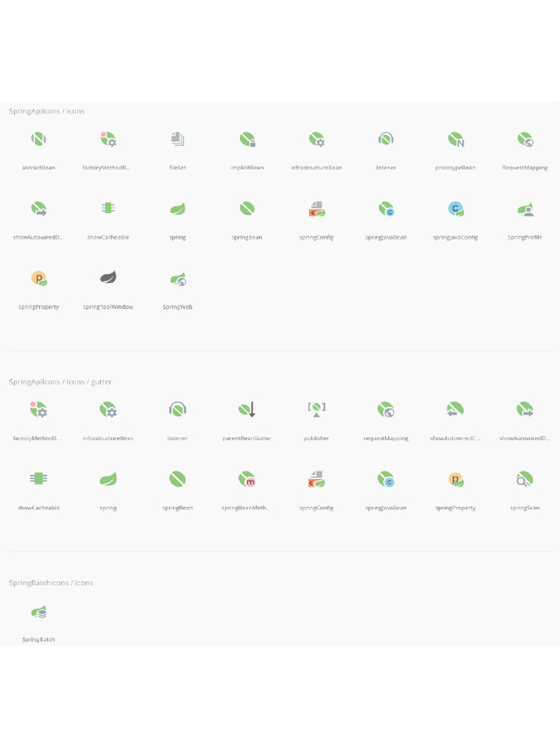Select springJavaBean icon in the gutter section
Image resolution: width=560 pixels, height=747 pixels.
point(386,479)
